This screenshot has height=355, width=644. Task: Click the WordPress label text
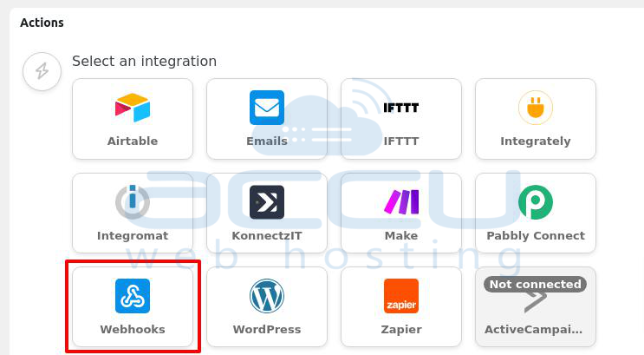267,329
